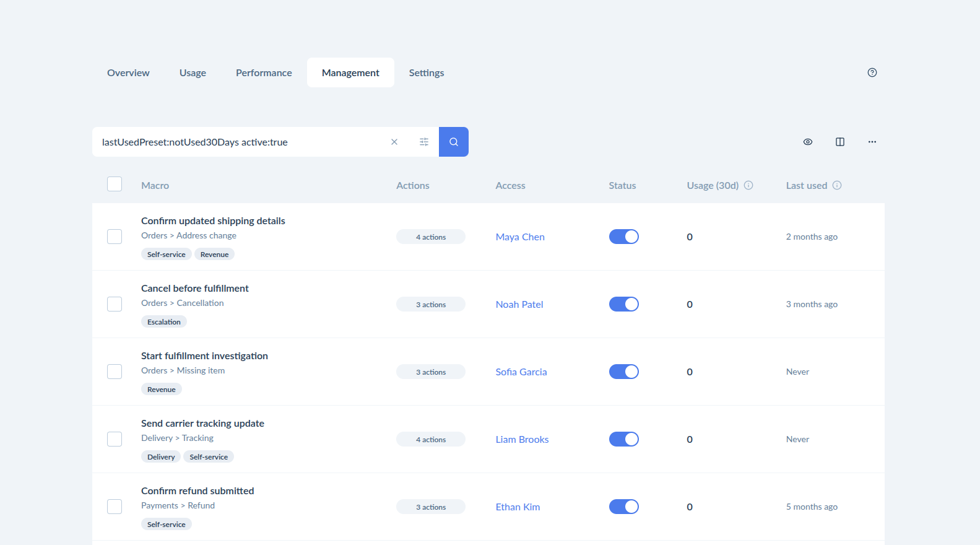Viewport: 980px width, 545px height.
Task: Open the Start fulfillment investigation macro
Action: click(204, 355)
